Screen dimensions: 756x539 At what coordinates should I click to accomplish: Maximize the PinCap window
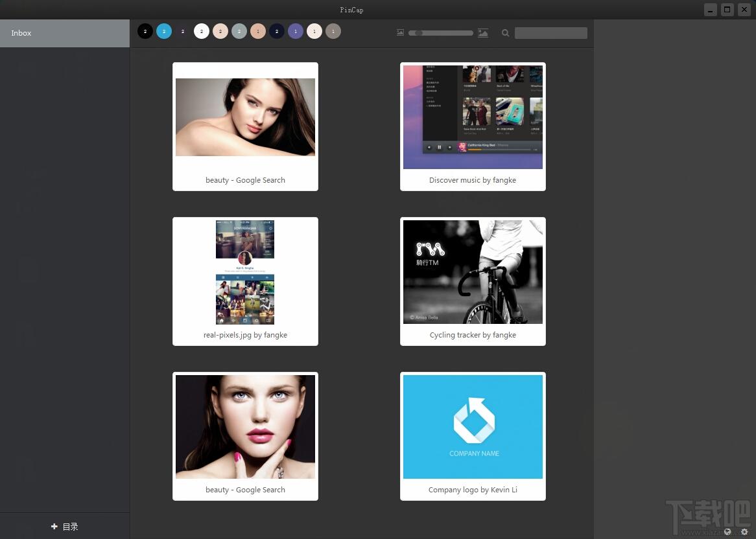click(x=727, y=9)
